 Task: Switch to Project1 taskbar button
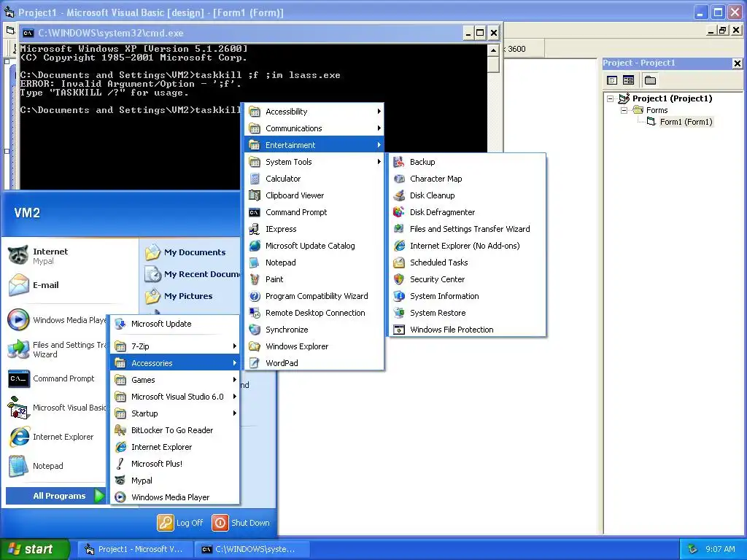135,549
